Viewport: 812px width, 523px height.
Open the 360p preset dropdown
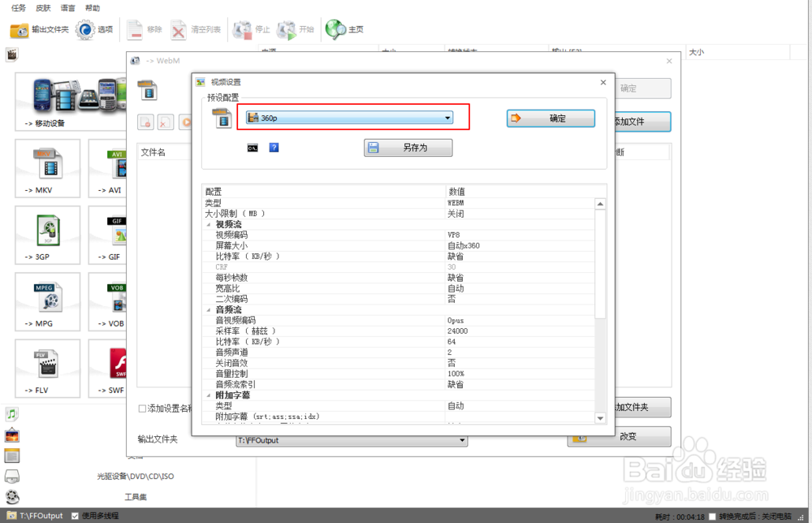click(x=349, y=118)
